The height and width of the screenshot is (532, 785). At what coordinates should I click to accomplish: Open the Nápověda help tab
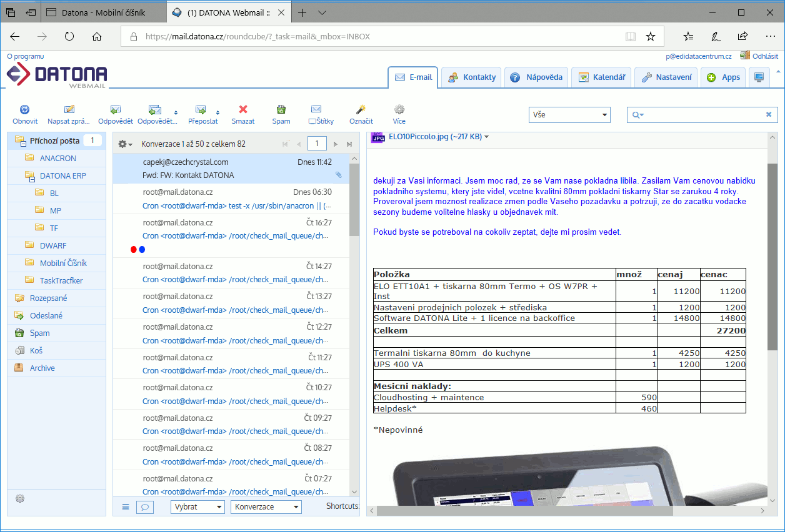tap(537, 77)
